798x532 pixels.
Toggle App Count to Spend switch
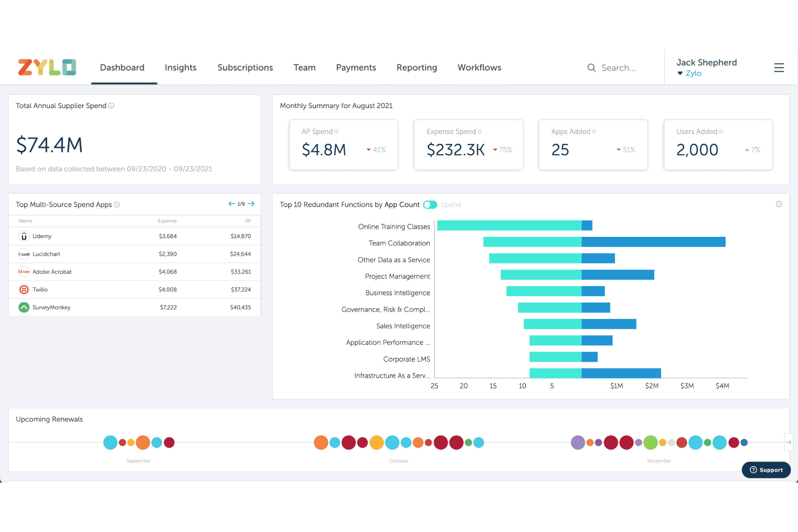(430, 205)
